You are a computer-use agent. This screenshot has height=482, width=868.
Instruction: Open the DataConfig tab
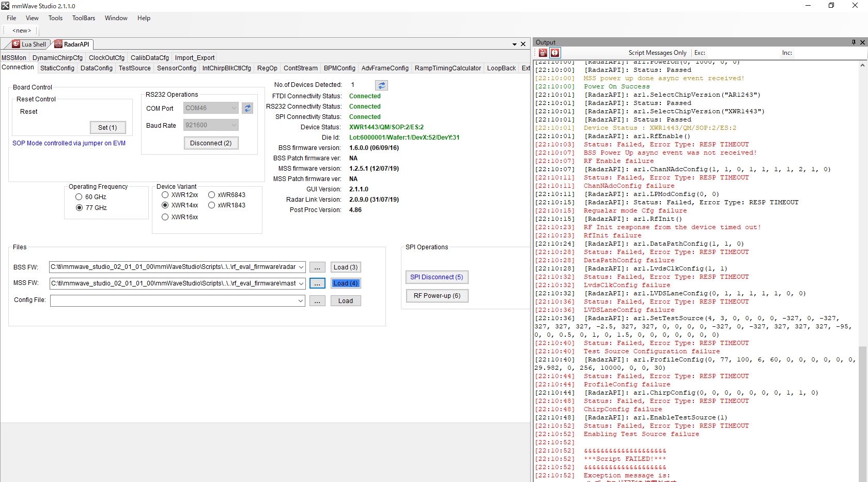pyautogui.click(x=97, y=68)
